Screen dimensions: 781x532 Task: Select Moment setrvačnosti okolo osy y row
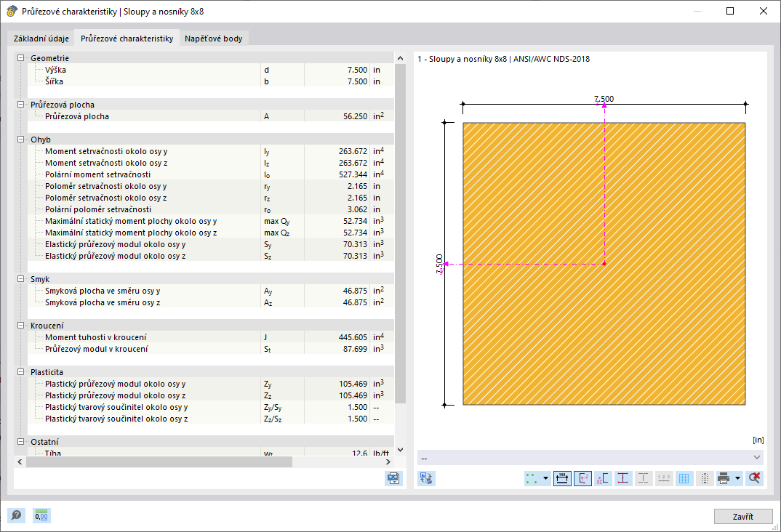(x=211, y=150)
